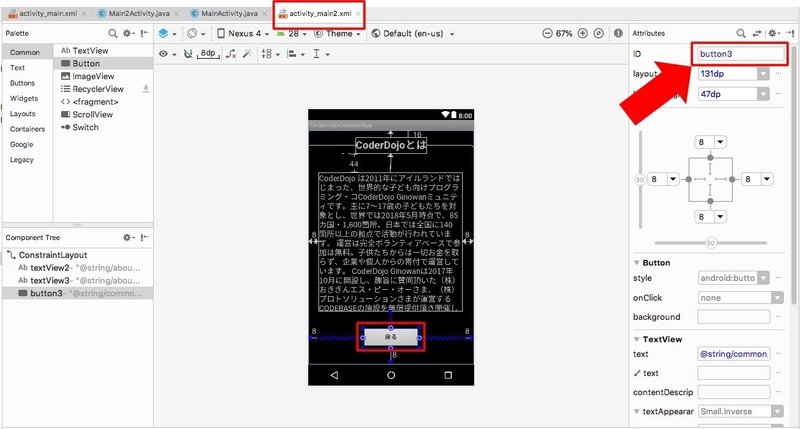Click the background attribute field

point(734,317)
